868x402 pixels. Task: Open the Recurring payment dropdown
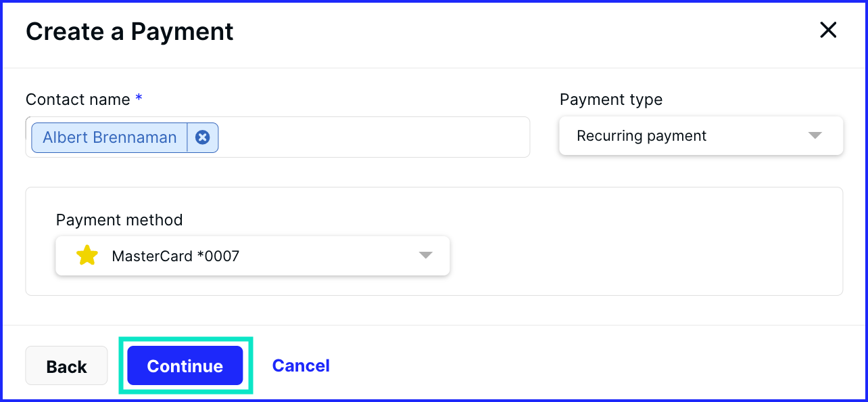coord(701,135)
